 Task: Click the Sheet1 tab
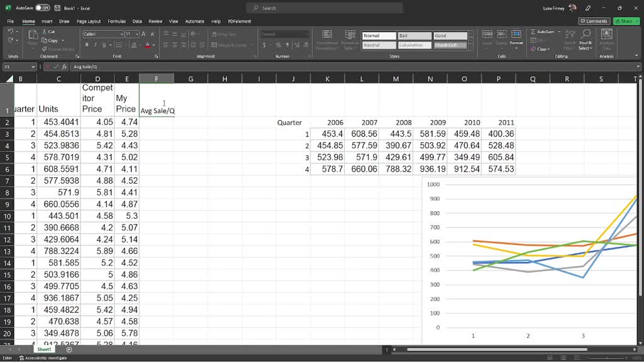tap(43, 349)
